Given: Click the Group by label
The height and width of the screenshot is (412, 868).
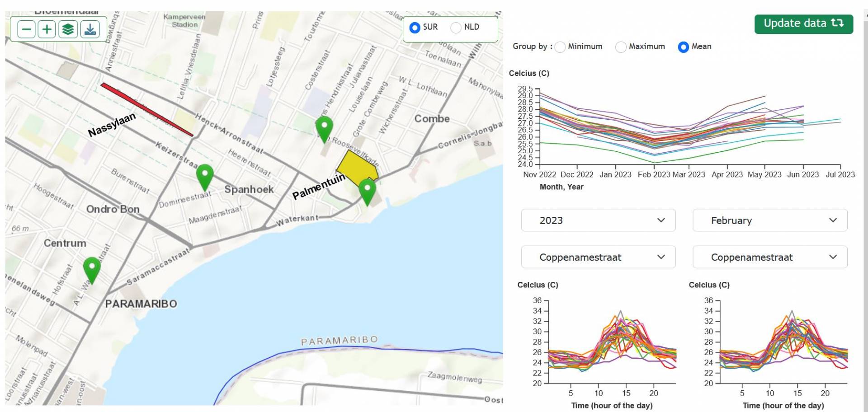Looking at the screenshot, I should tap(533, 46).
